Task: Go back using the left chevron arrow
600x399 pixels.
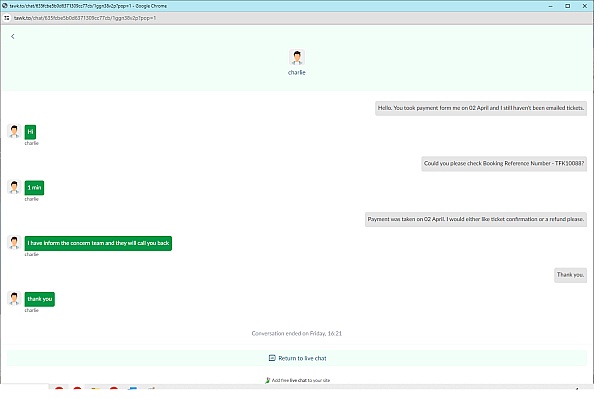Action: tap(13, 36)
